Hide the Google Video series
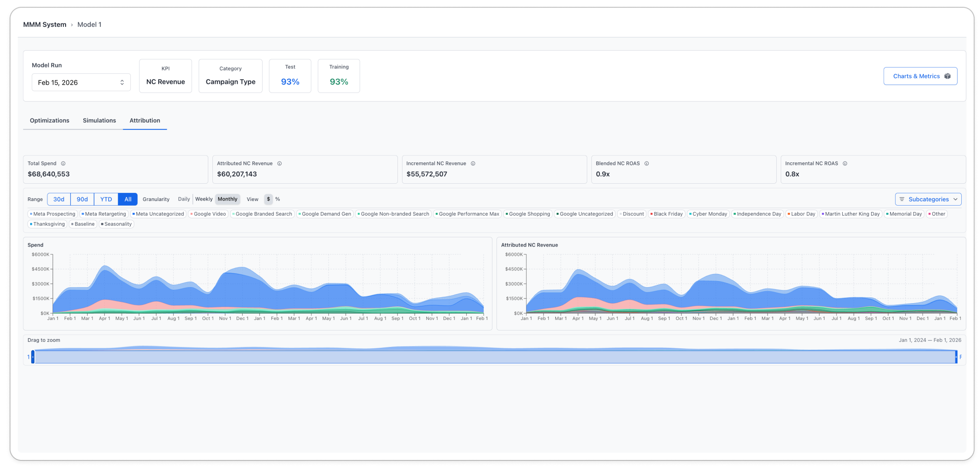The image size is (980, 470). point(208,214)
